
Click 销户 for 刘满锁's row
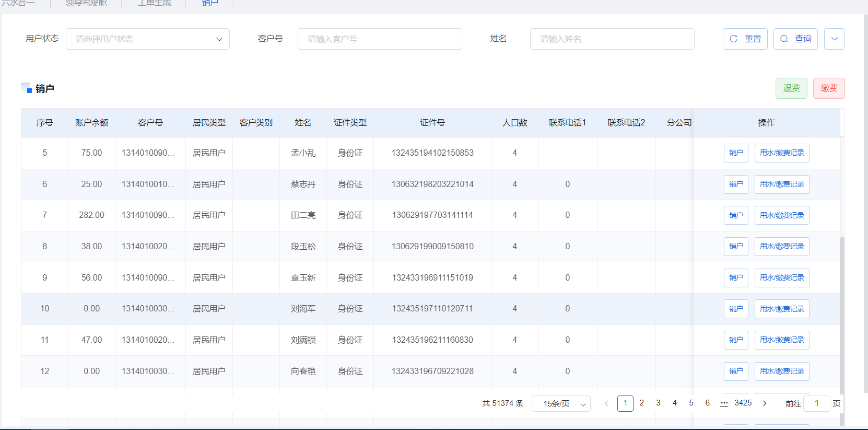(736, 340)
